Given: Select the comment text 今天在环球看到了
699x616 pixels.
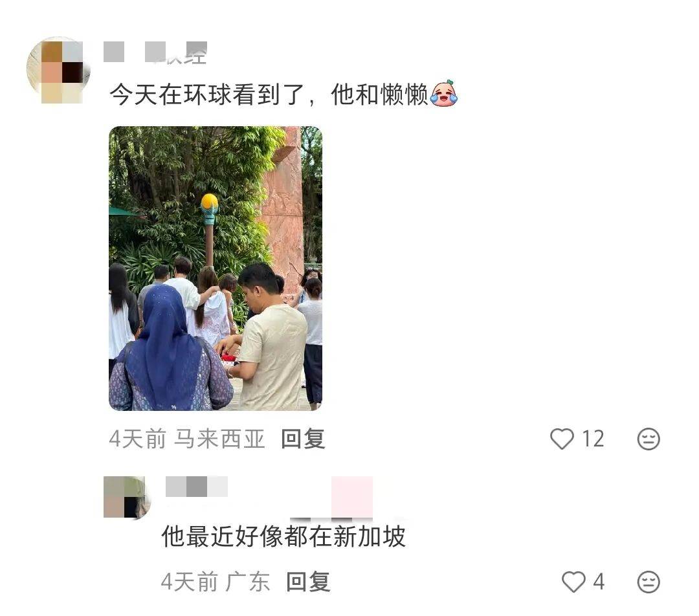Looking at the screenshot, I should [207, 94].
